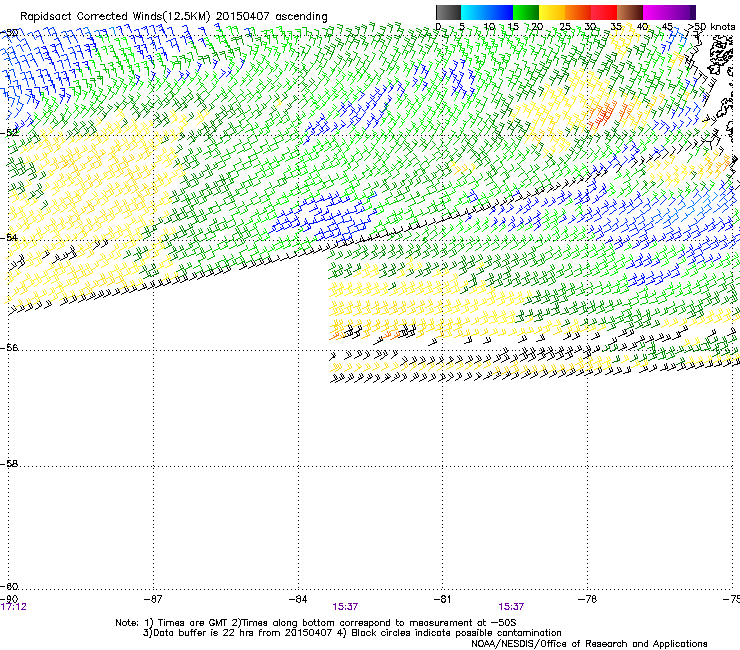Pick the brown 35–40 knots legend segment
740x650 pixels.
[x=630, y=12]
